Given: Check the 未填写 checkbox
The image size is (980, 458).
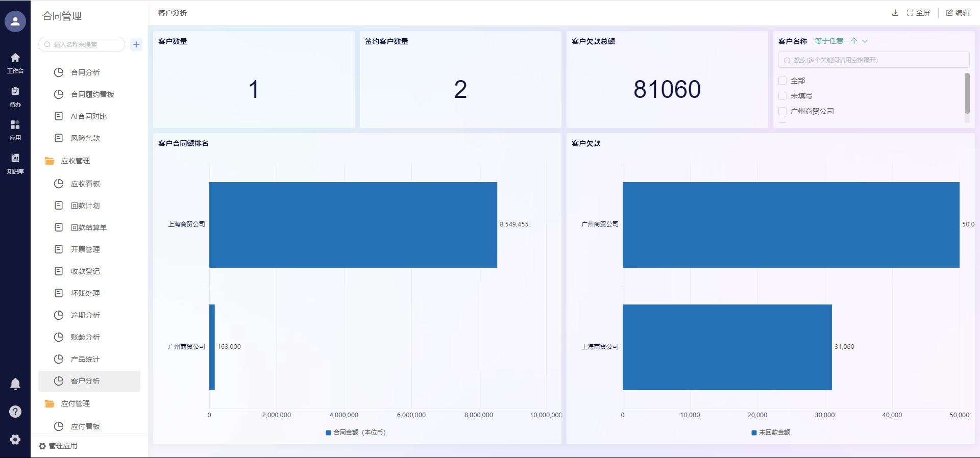Looking at the screenshot, I should (x=782, y=96).
